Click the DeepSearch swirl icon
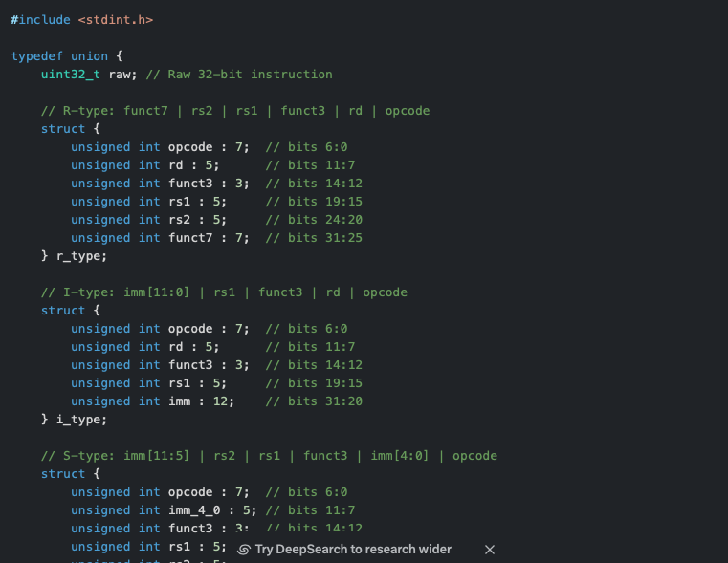Screen dimensions: 728x563 point(243,550)
